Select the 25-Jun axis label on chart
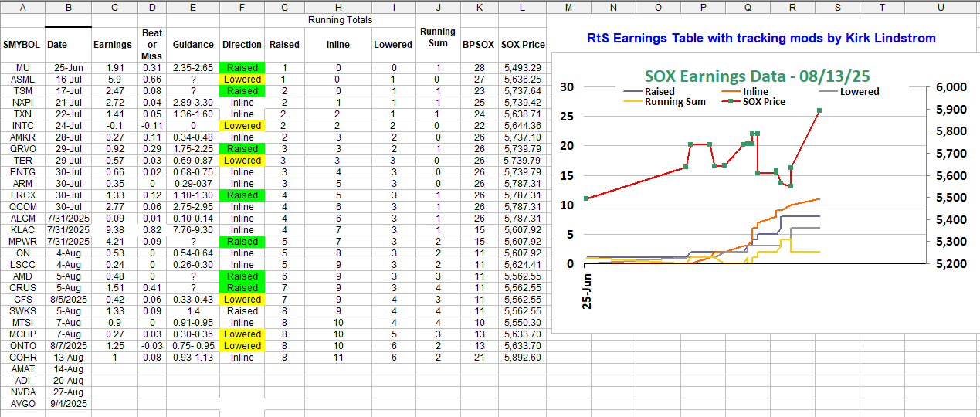Image resolution: width=980 pixels, height=417 pixels. (588, 290)
